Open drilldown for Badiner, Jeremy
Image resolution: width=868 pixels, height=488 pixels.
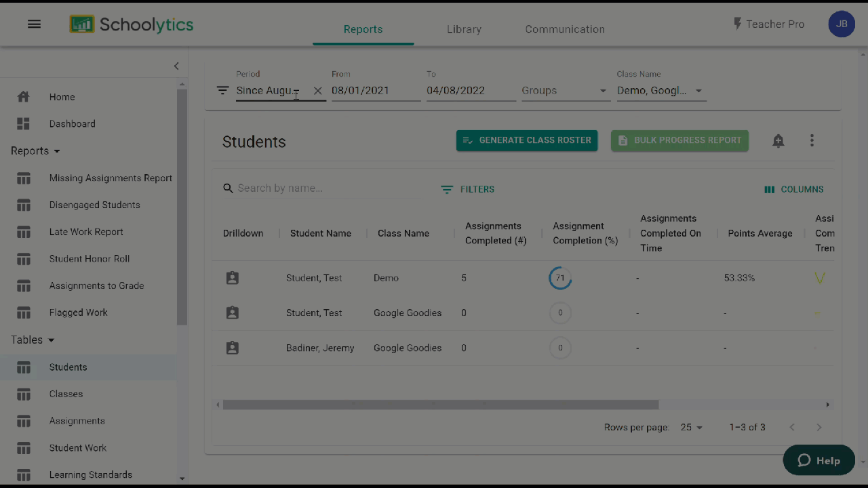click(233, 348)
